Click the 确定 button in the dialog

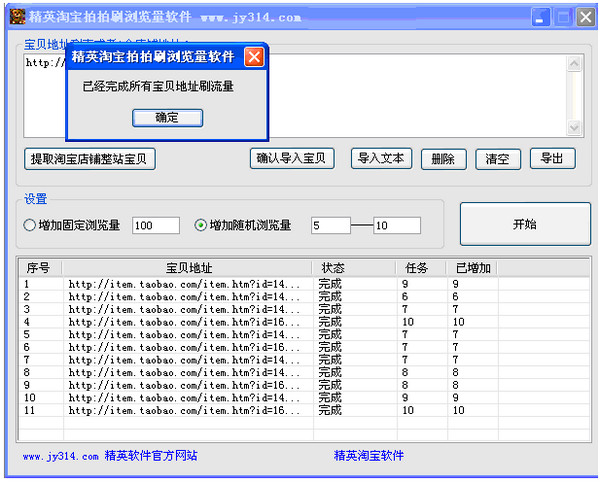167,117
